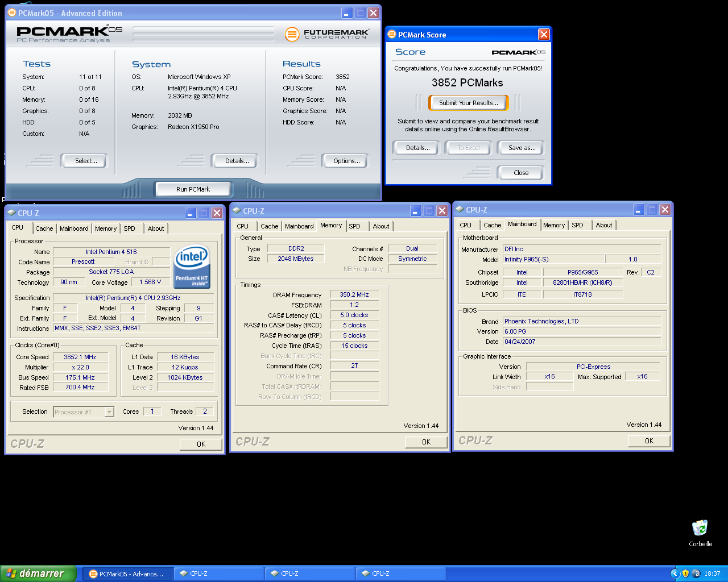Click OK in CPU-Z Mainboard window
The height and width of the screenshot is (582, 728).
[649, 441]
